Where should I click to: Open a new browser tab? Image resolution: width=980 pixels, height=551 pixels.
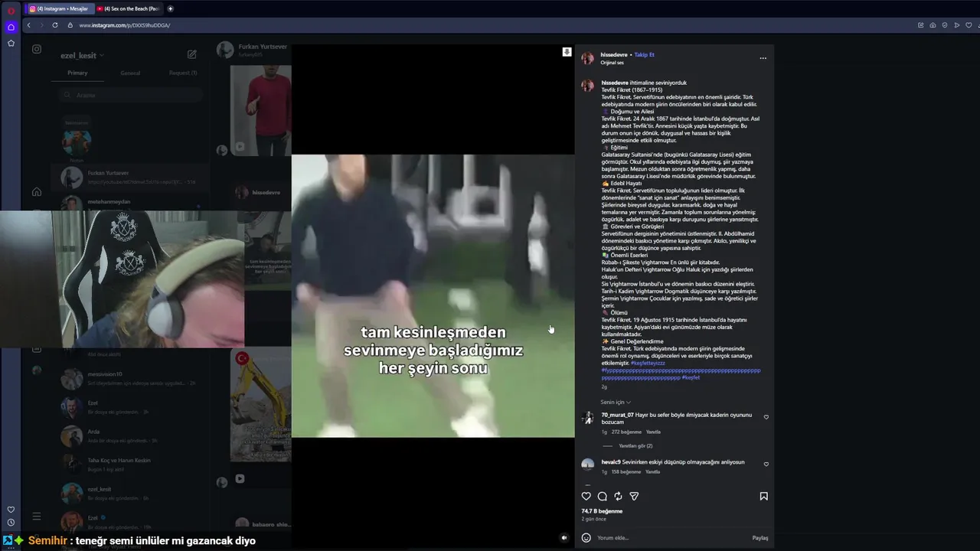point(170,9)
